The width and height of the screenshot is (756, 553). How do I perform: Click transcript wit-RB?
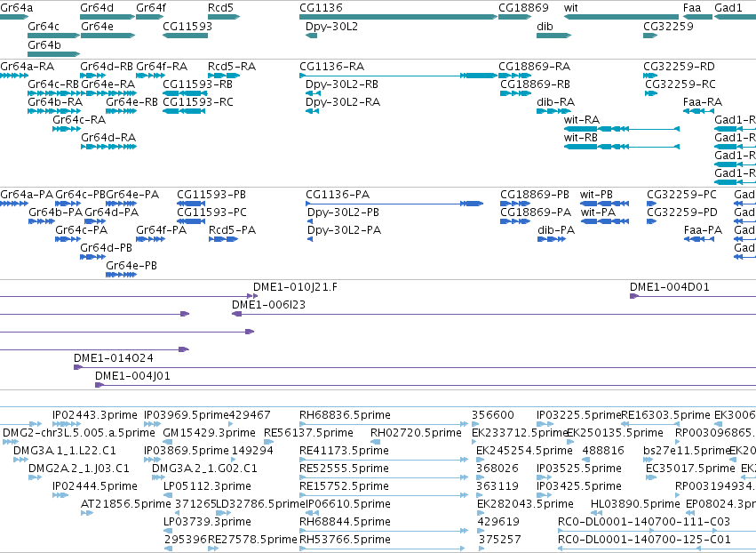580,138
